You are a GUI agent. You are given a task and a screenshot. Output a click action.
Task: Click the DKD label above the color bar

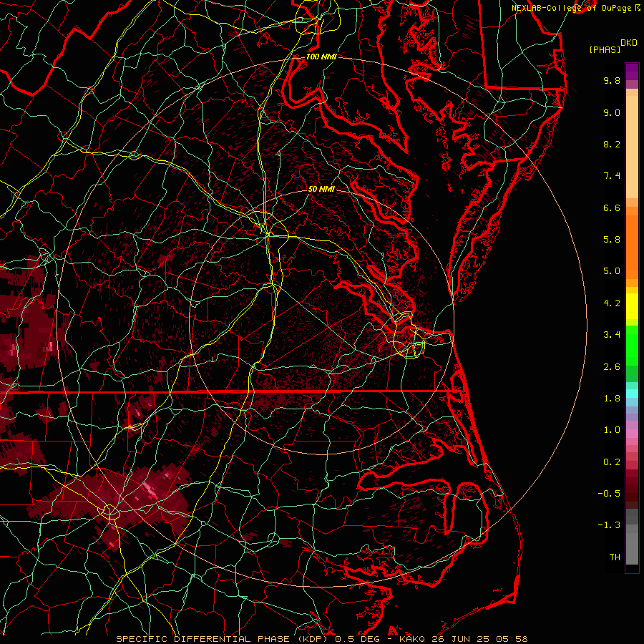click(x=629, y=43)
